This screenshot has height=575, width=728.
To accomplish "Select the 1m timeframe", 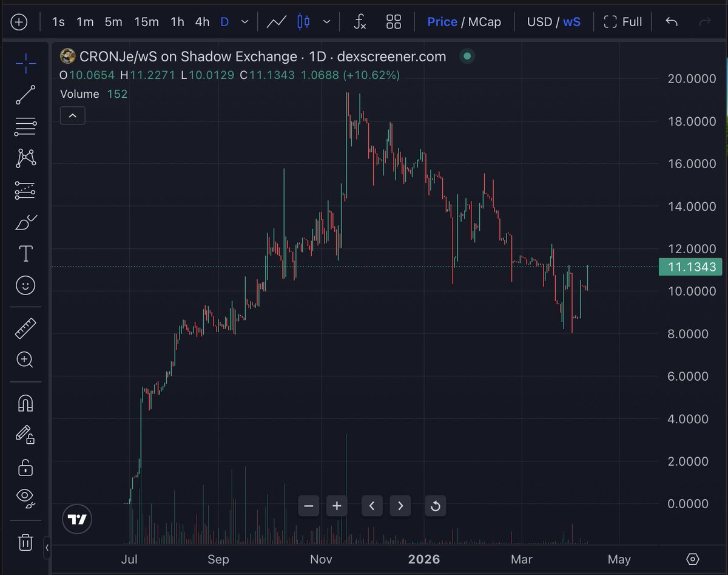I will tap(85, 22).
